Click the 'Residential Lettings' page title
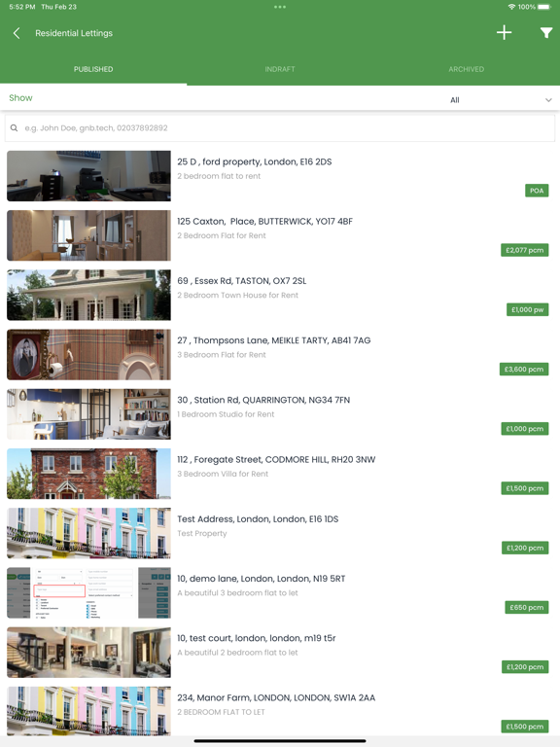 pos(74,33)
